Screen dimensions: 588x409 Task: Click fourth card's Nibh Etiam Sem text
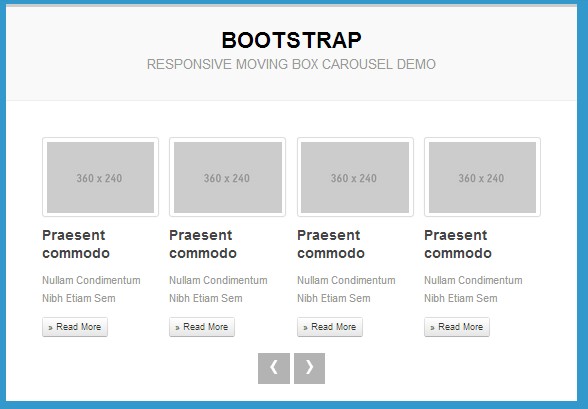point(461,298)
